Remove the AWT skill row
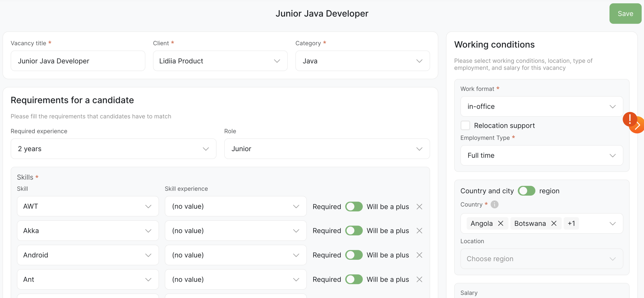Screen dimensions: 644x298 point(419,207)
